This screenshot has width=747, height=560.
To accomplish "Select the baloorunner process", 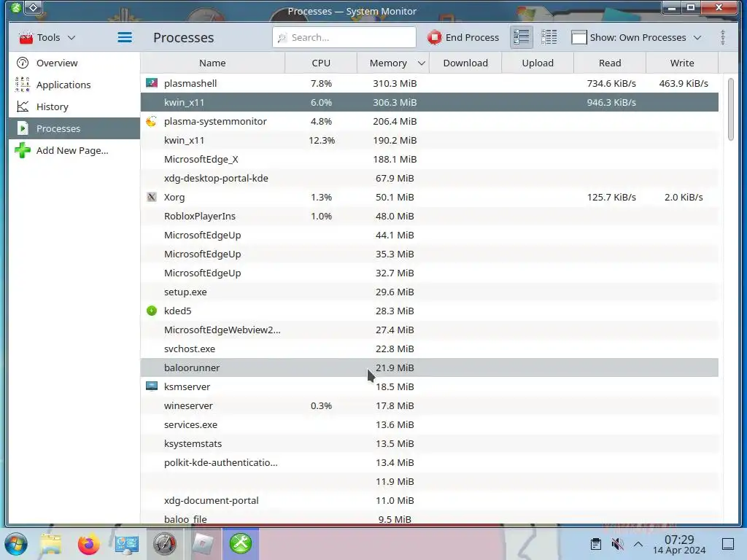I will 429,367.
